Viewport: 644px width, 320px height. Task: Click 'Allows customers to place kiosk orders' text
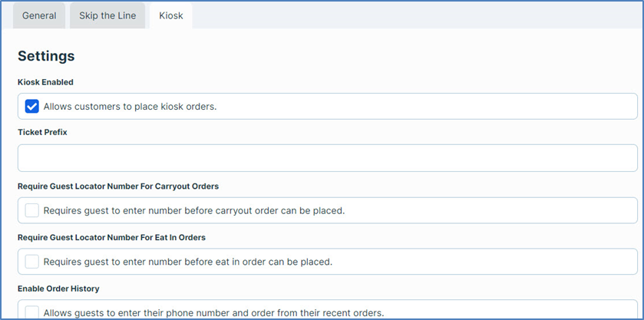pos(130,107)
